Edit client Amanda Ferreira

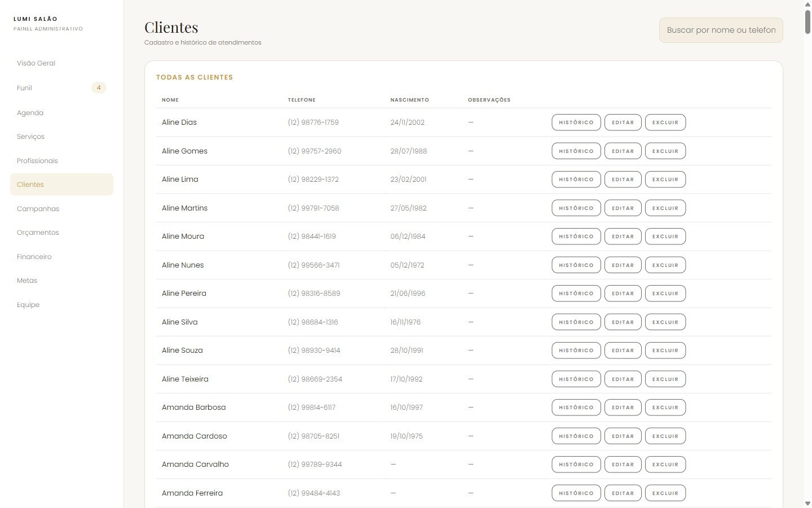623,493
